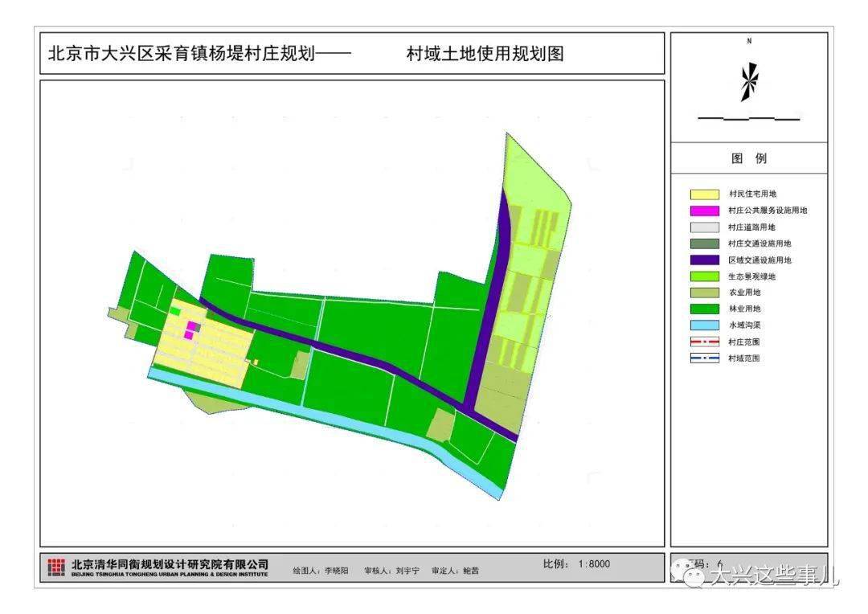
Task: Select the light blue 水域沟渠 legend swatch
Action: (x=704, y=325)
